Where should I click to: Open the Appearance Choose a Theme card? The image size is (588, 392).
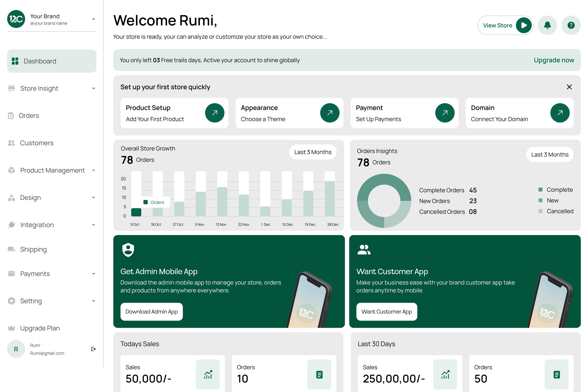click(289, 113)
